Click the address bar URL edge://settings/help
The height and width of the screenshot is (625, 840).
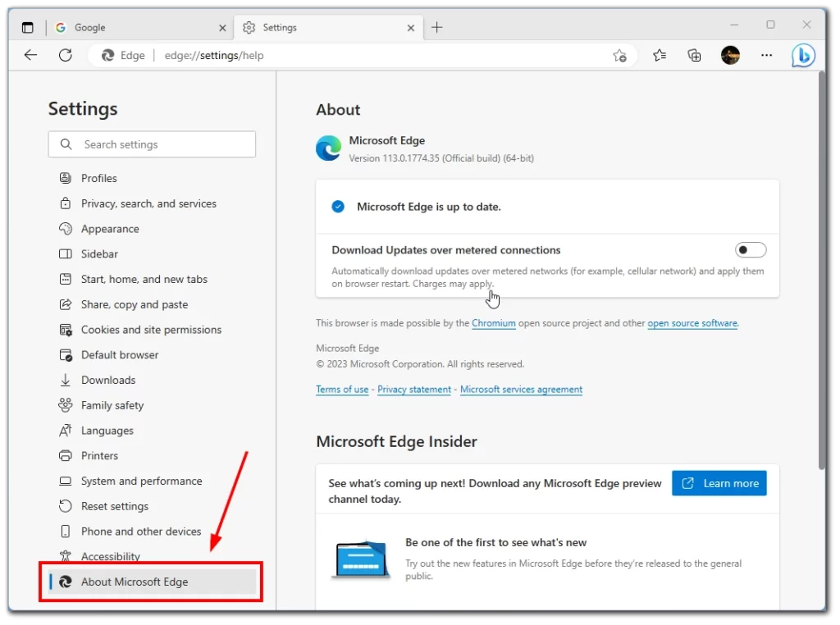pyautogui.click(x=214, y=56)
